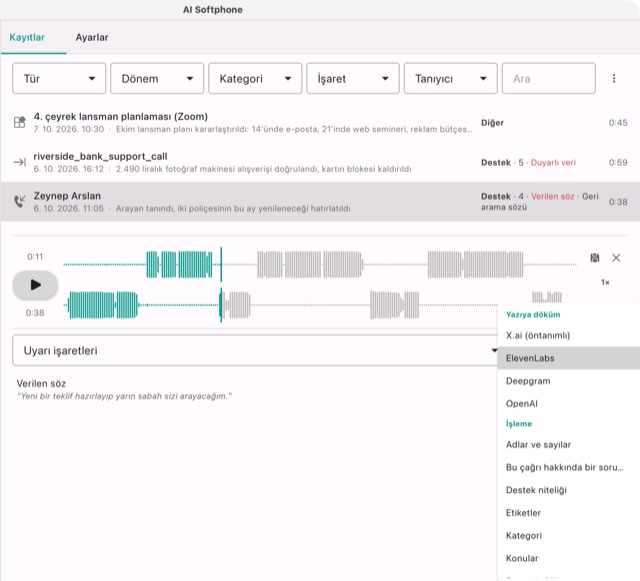Click the Zoom meeting recording icon
The height and width of the screenshot is (581, 640).
20,122
